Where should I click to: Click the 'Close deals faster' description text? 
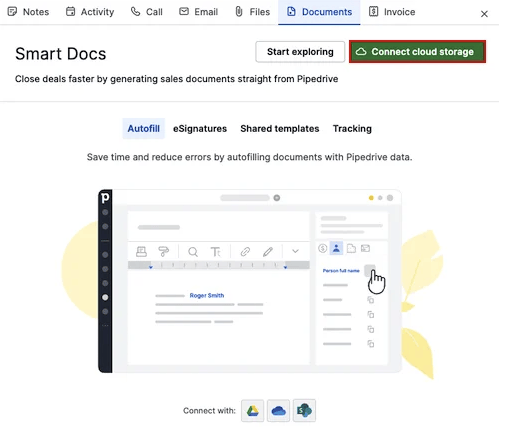pyautogui.click(x=177, y=79)
